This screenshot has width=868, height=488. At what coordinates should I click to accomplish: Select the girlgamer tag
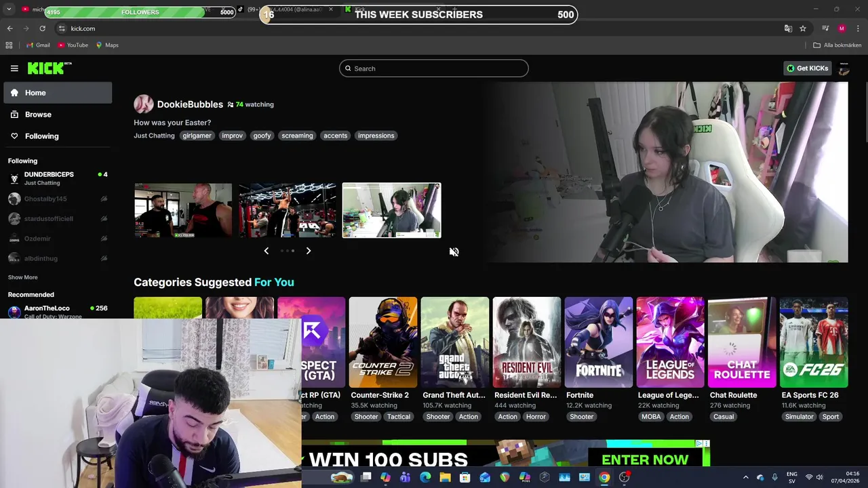197,136
